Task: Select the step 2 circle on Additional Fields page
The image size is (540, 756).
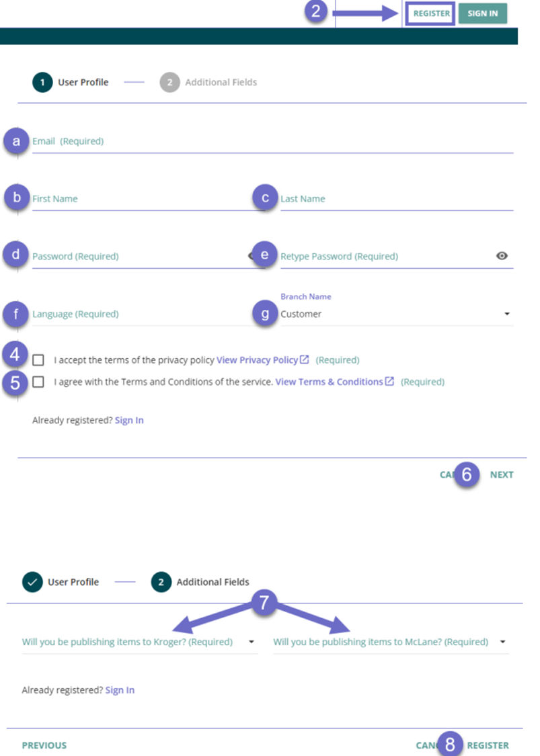Action: 161,582
